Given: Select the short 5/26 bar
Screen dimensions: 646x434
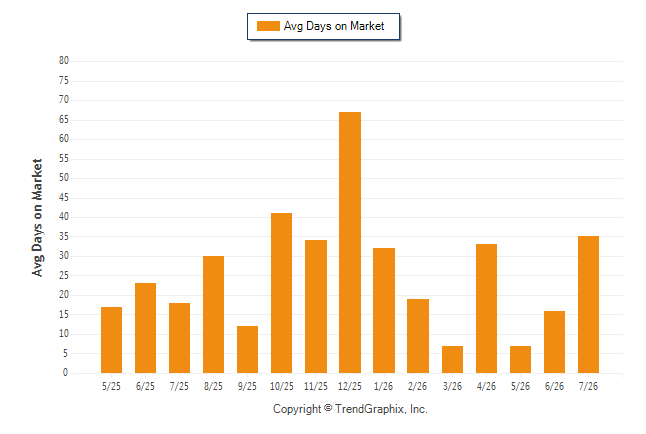Looking at the screenshot, I should coord(520,359).
